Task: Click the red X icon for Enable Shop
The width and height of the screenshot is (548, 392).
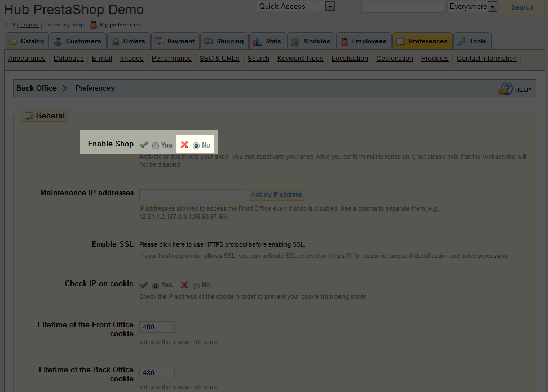Action: point(184,145)
